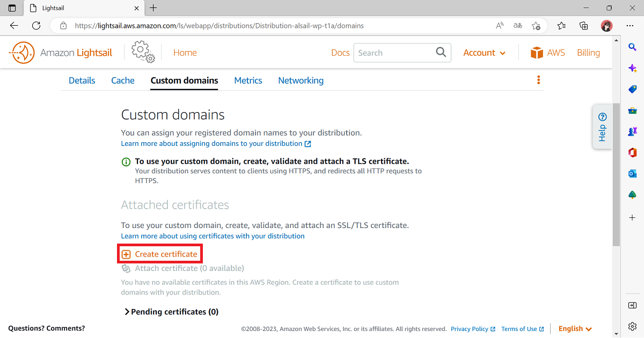The width and height of the screenshot is (644, 338).
Task: Open the Account dropdown menu
Action: click(484, 52)
